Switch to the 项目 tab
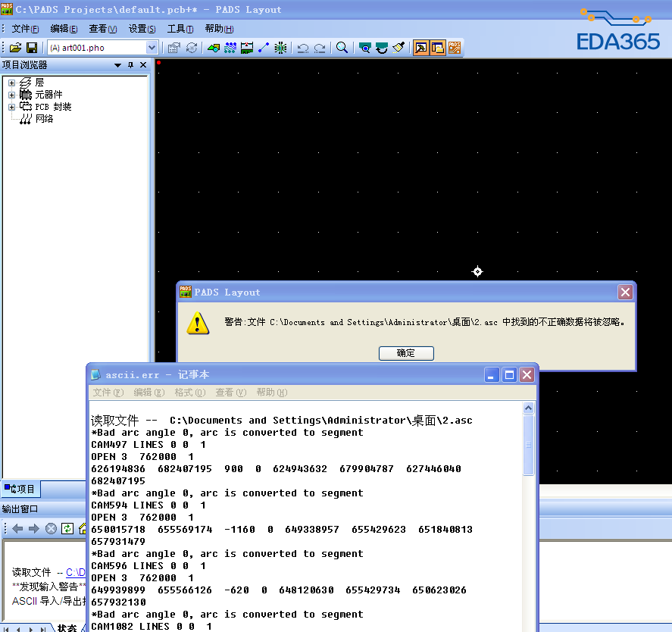The height and width of the screenshot is (632, 672). coord(20,489)
